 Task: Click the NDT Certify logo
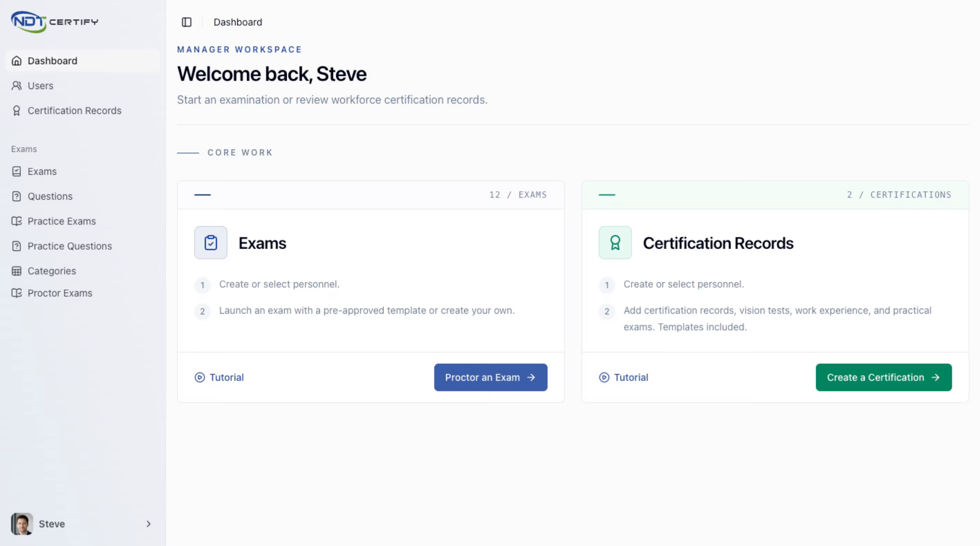tap(55, 22)
